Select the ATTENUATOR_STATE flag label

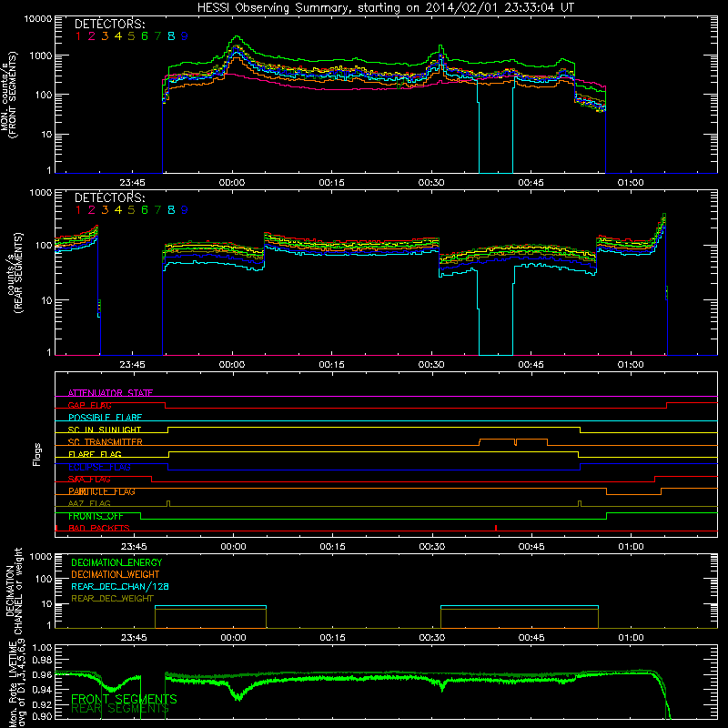coord(110,393)
